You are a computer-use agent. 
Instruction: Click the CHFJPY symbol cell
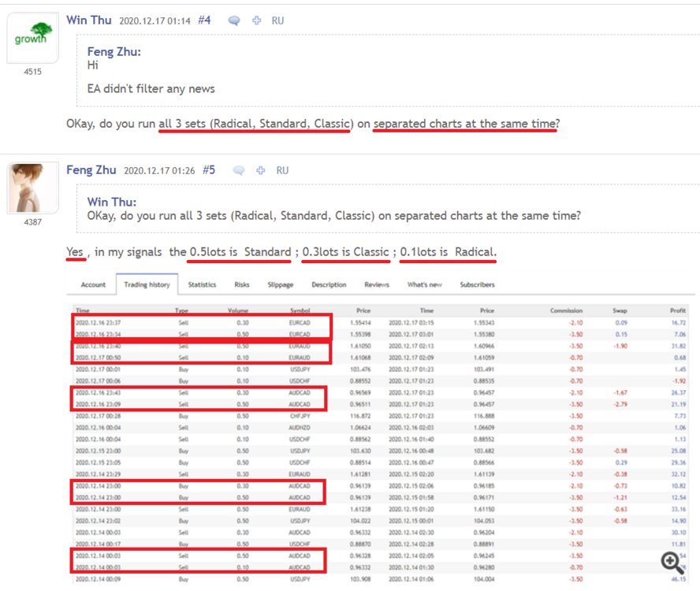tap(300, 416)
